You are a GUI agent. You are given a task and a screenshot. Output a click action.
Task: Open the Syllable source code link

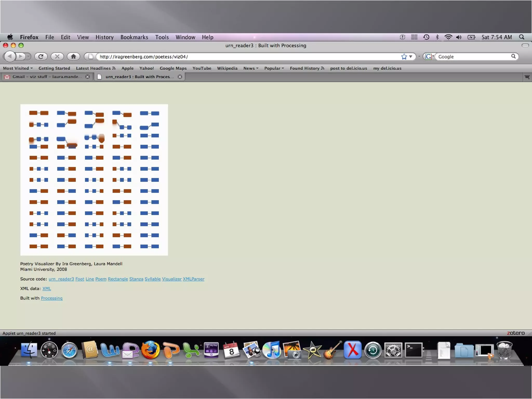pos(152,279)
